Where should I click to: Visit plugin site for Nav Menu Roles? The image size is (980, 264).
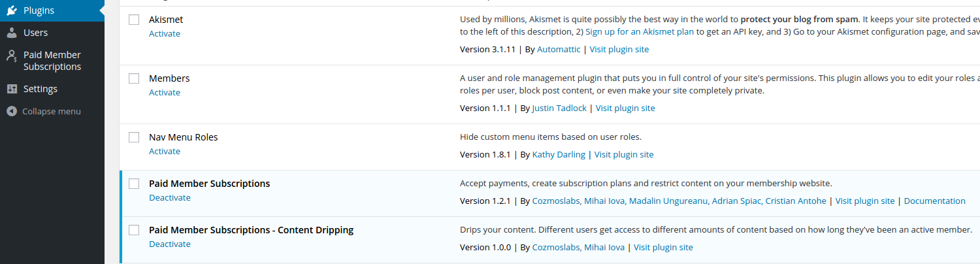(624, 155)
